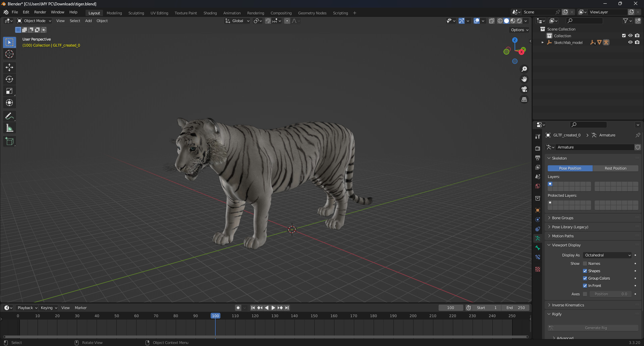
Task: Switch to rendered viewport shading
Action: 519,21
